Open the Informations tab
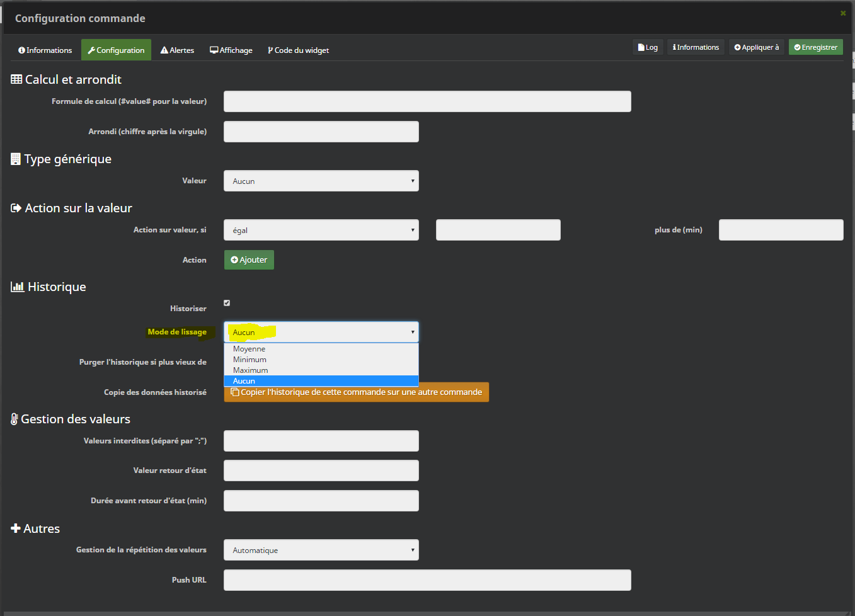The height and width of the screenshot is (616, 855). point(45,50)
